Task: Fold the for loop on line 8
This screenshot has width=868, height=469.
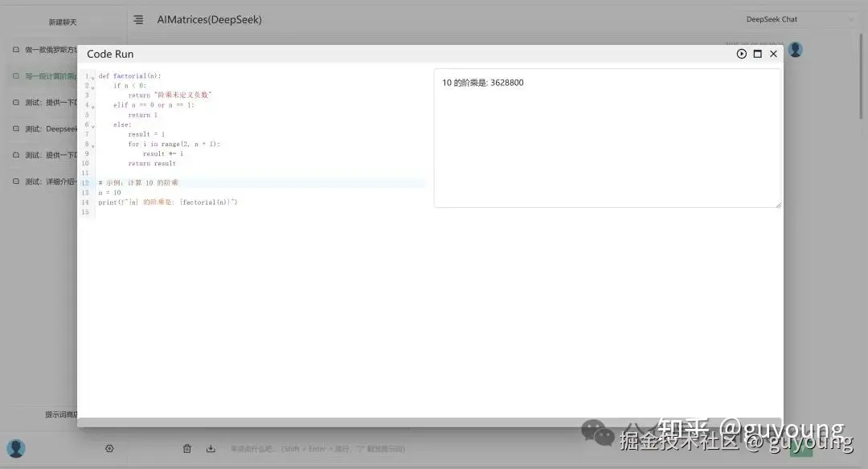Action: coord(93,146)
